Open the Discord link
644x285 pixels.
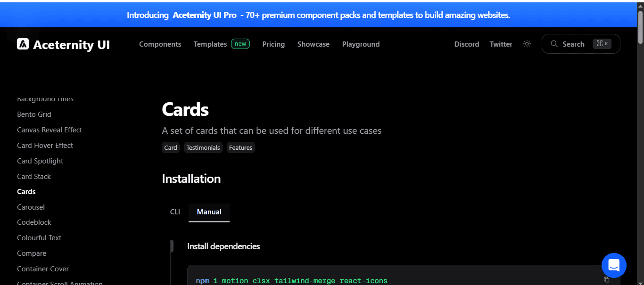click(466, 44)
